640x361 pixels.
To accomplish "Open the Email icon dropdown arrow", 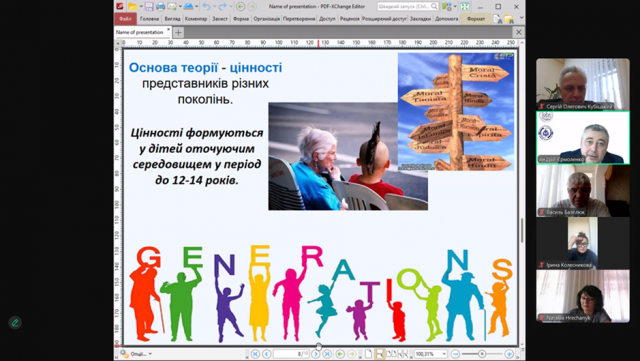I will (180, 7).
